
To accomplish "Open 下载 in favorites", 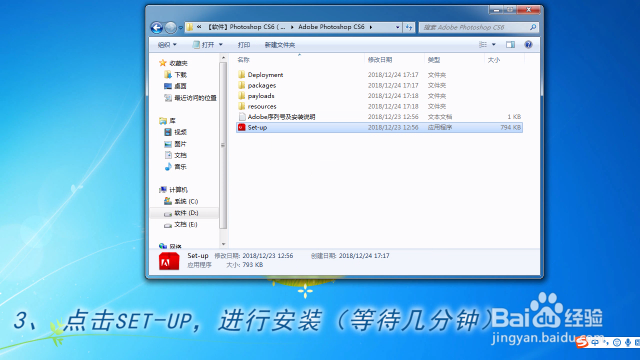I will (x=180, y=75).
